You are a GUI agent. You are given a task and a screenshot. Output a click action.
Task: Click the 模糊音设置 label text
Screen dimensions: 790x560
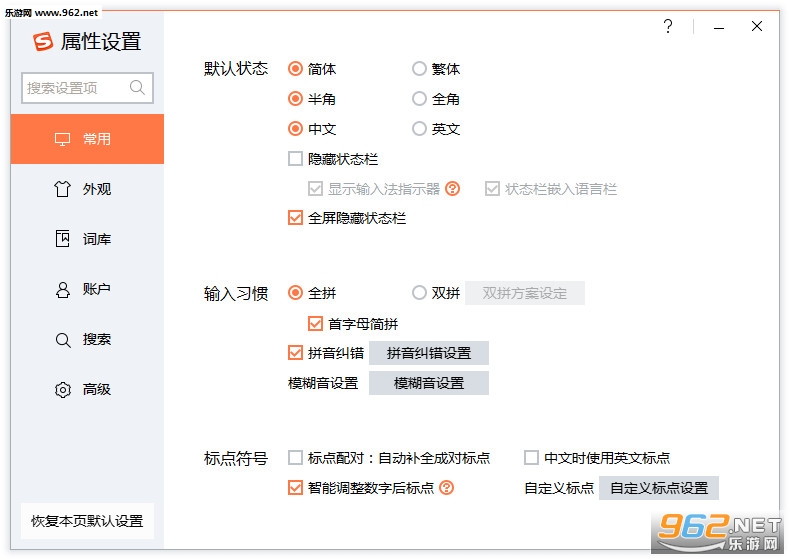pos(323,384)
